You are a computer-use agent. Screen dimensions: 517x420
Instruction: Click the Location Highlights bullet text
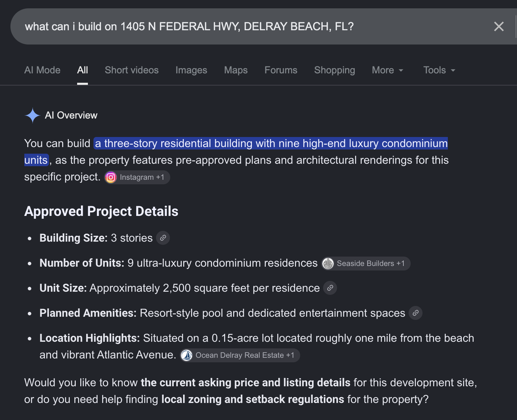point(257,346)
